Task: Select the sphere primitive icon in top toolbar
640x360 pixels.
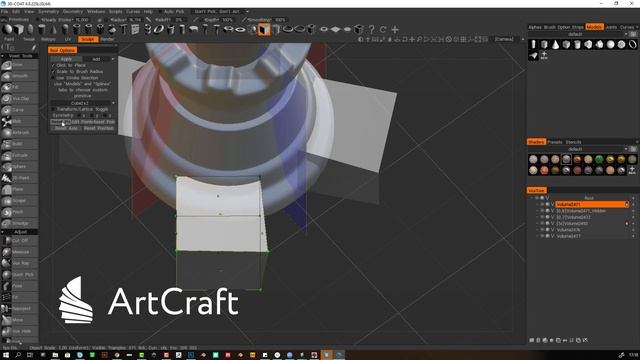Action: coord(7,29)
